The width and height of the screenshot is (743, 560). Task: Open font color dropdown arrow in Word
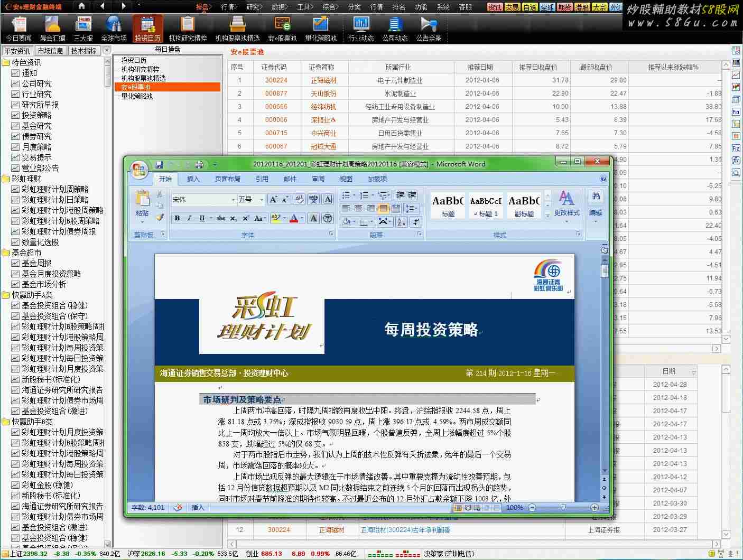[x=302, y=218]
